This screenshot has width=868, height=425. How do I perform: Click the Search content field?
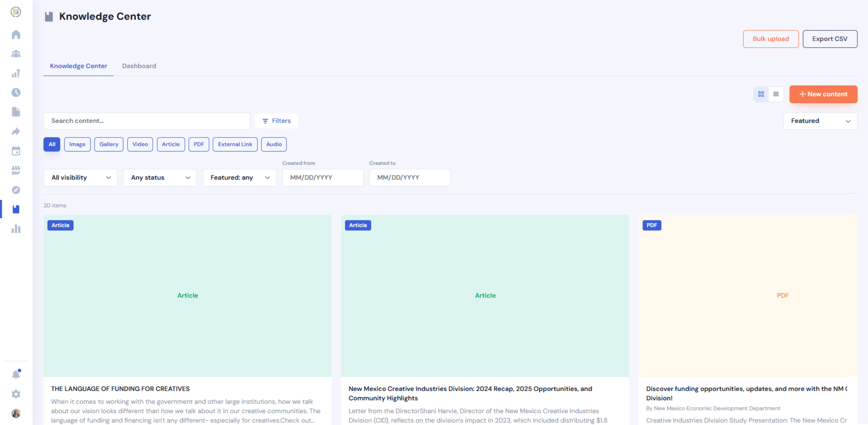(147, 121)
